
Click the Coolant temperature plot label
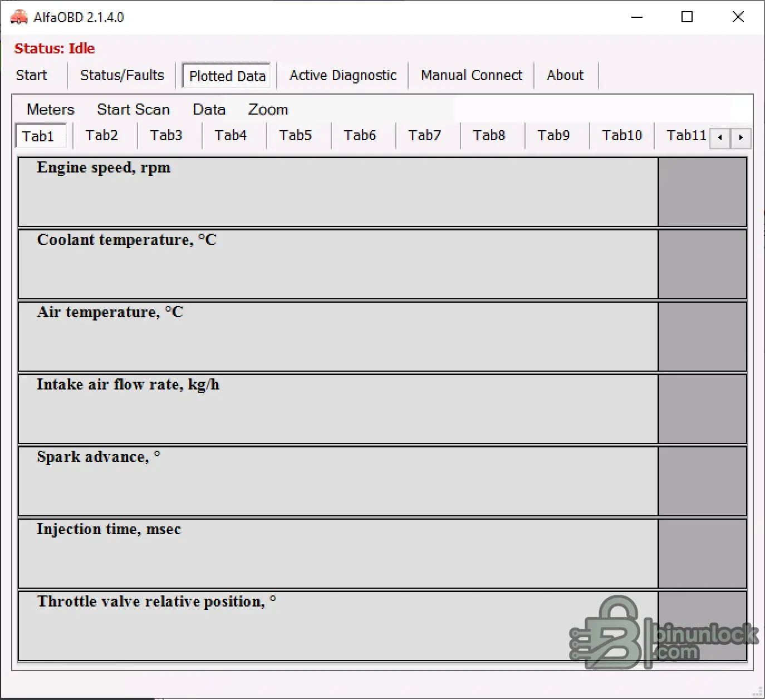click(126, 240)
